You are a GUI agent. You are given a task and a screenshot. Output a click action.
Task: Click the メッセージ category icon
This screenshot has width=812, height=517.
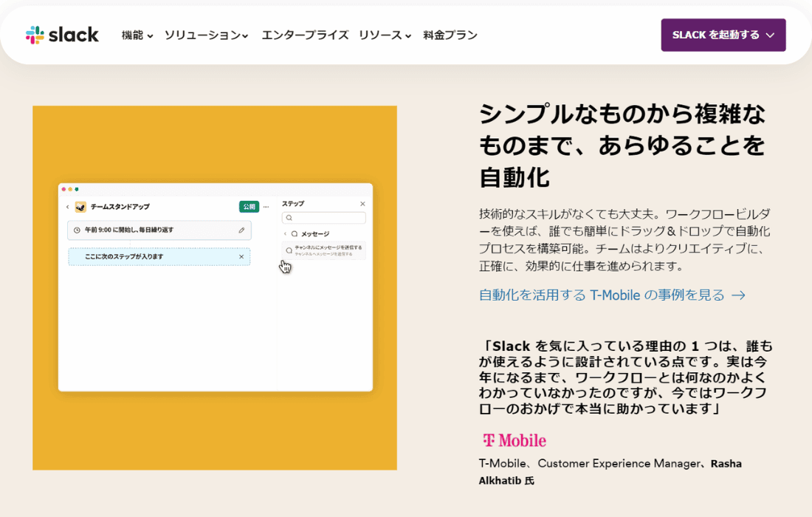(294, 233)
